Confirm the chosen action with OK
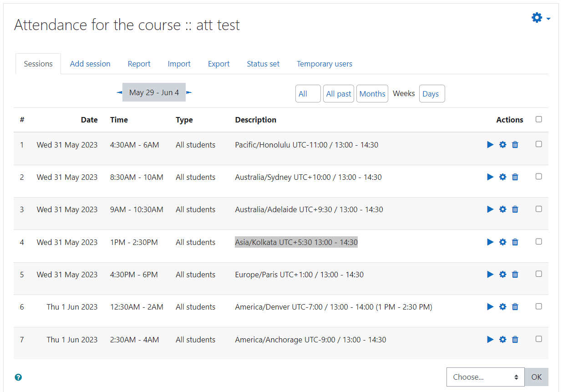This screenshot has height=392, width=563. coord(536,377)
